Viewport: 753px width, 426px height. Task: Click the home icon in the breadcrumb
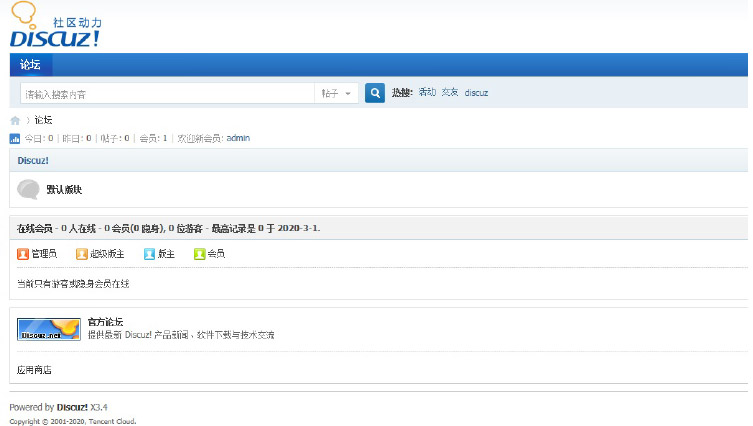coord(15,120)
